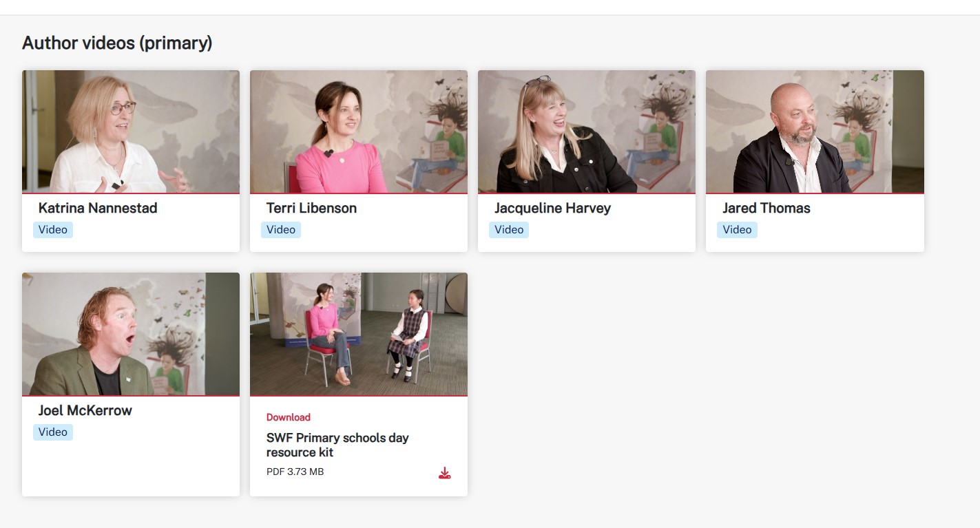
Task: Open Jacqueline Harvey video thumbnail
Action: pos(587,131)
